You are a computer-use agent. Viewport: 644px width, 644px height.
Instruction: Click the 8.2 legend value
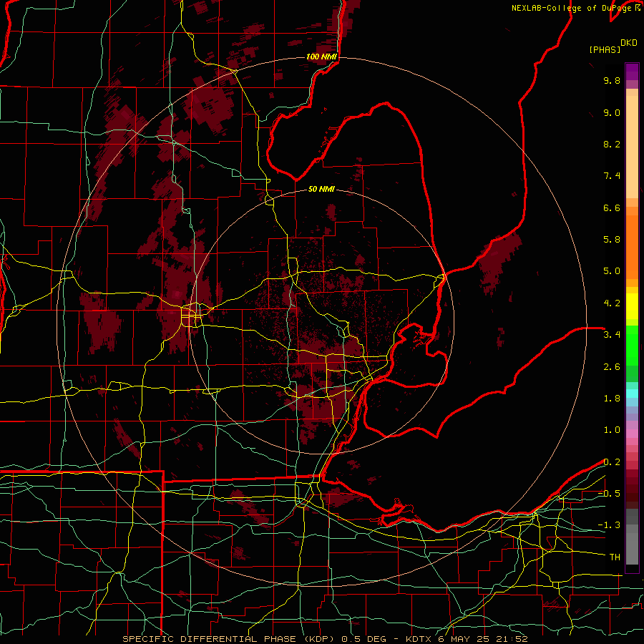(x=612, y=144)
